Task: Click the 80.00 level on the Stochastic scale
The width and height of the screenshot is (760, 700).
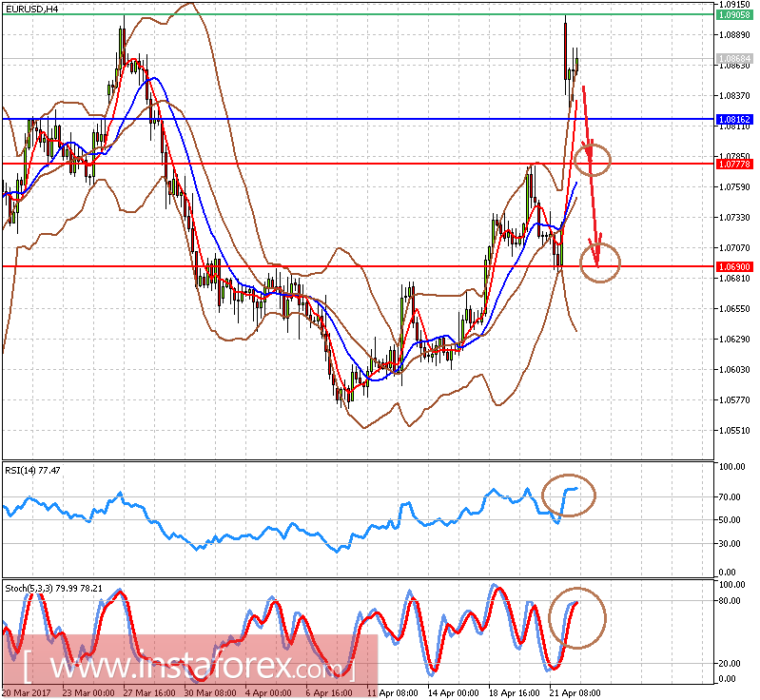Action: coord(731,601)
